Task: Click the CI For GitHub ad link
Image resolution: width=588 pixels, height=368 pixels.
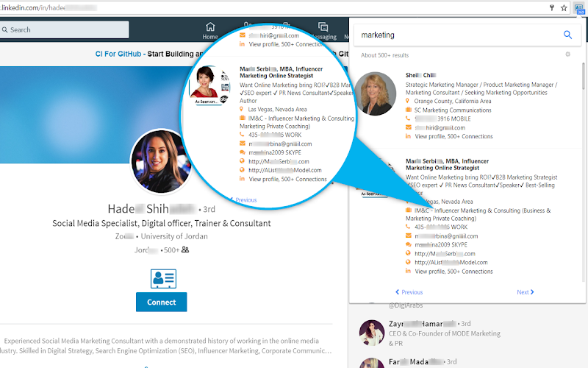Action: 118,54
